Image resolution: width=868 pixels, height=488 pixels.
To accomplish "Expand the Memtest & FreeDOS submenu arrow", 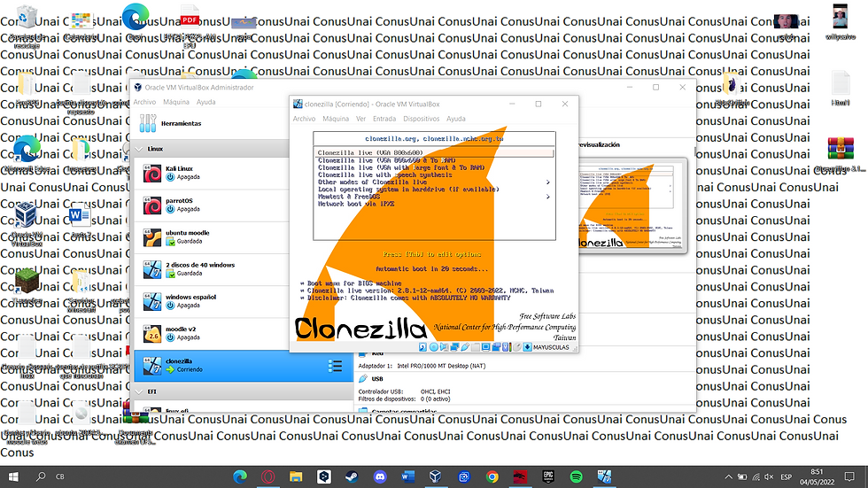I will pyautogui.click(x=548, y=197).
